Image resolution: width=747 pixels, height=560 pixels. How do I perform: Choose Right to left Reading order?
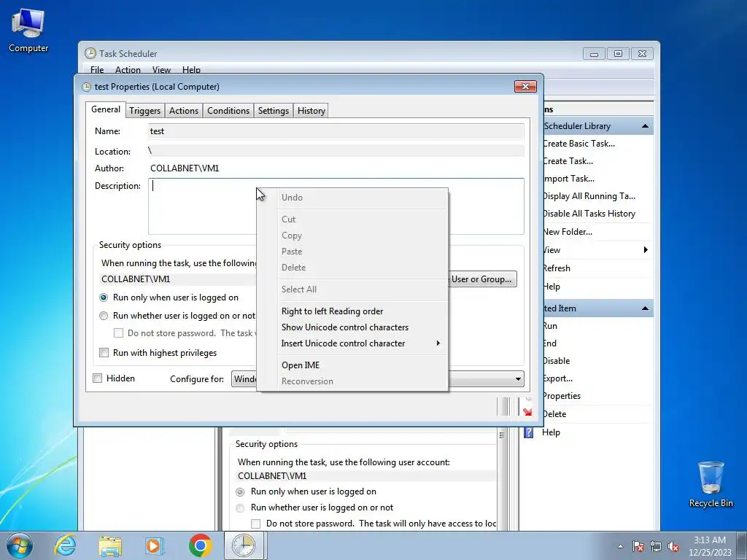click(x=332, y=311)
